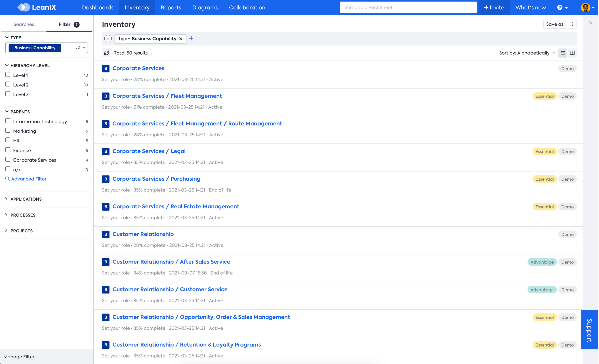This screenshot has width=599, height=364.
Task: Click the Save as button
Action: (x=554, y=24)
